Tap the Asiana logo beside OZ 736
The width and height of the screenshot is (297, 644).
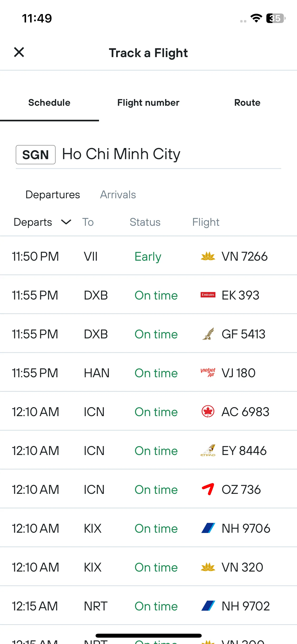click(208, 489)
